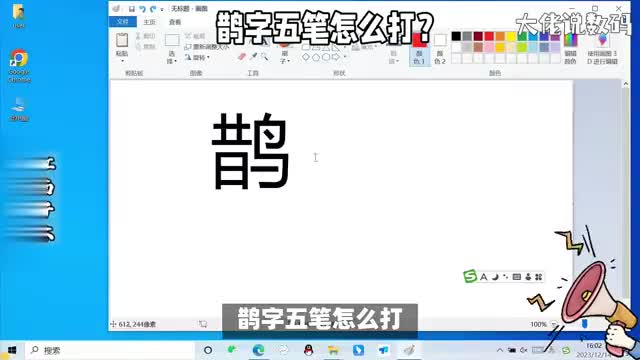This screenshot has height=360, width=640.
Task: Click the 100% zoom level text
Action: click(x=538, y=324)
